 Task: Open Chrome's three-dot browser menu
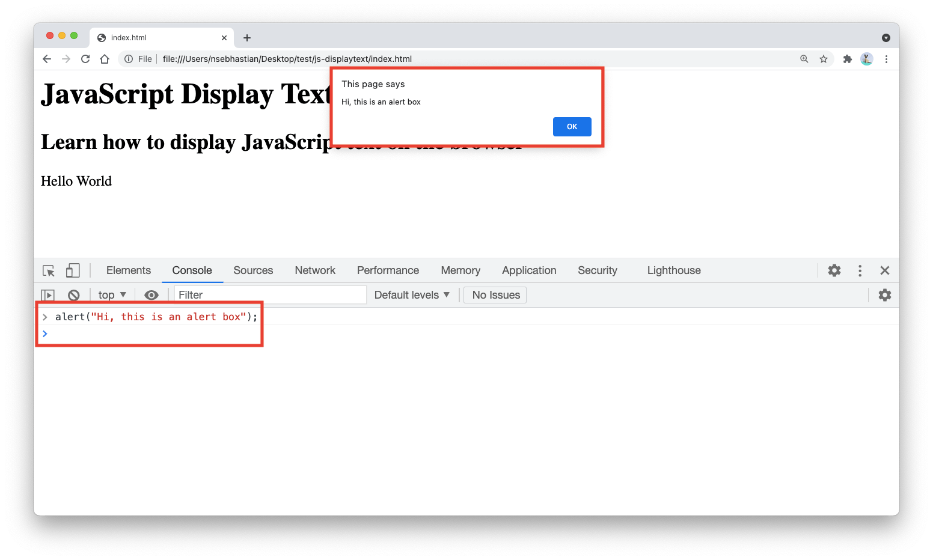click(887, 59)
